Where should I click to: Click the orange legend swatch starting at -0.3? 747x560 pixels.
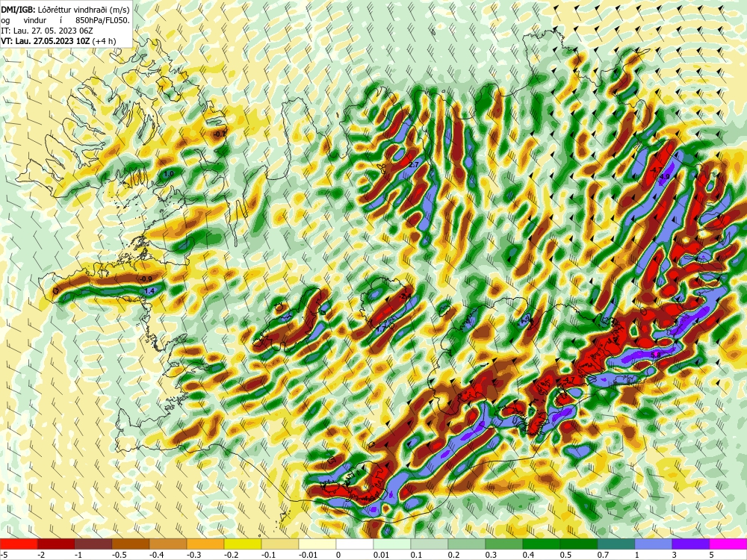coord(205,544)
